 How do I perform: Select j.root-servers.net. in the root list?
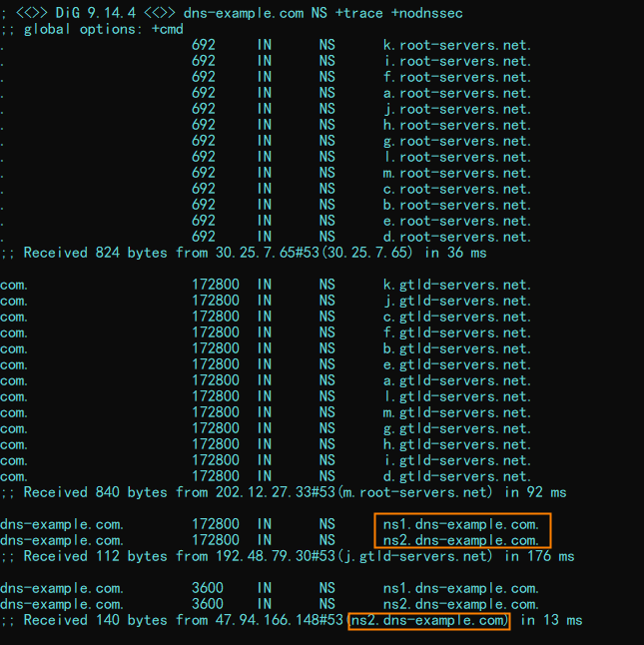tap(457, 109)
